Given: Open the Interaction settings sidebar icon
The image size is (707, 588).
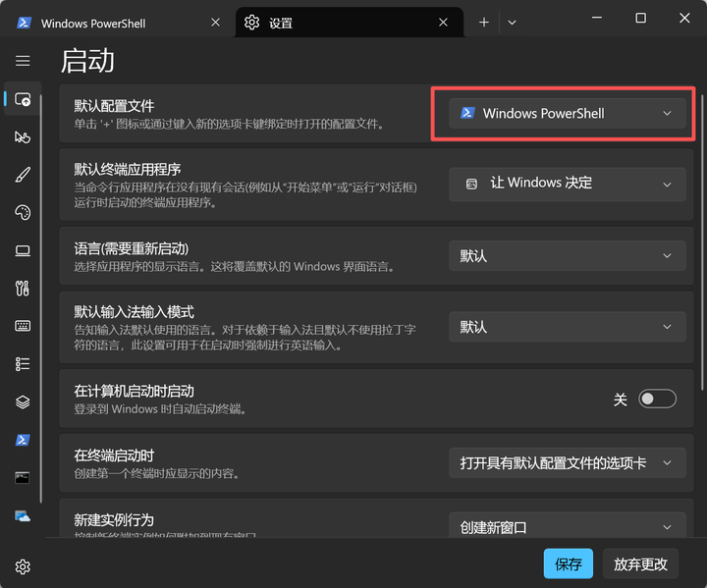Looking at the screenshot, I should click(x=23, y=137).
